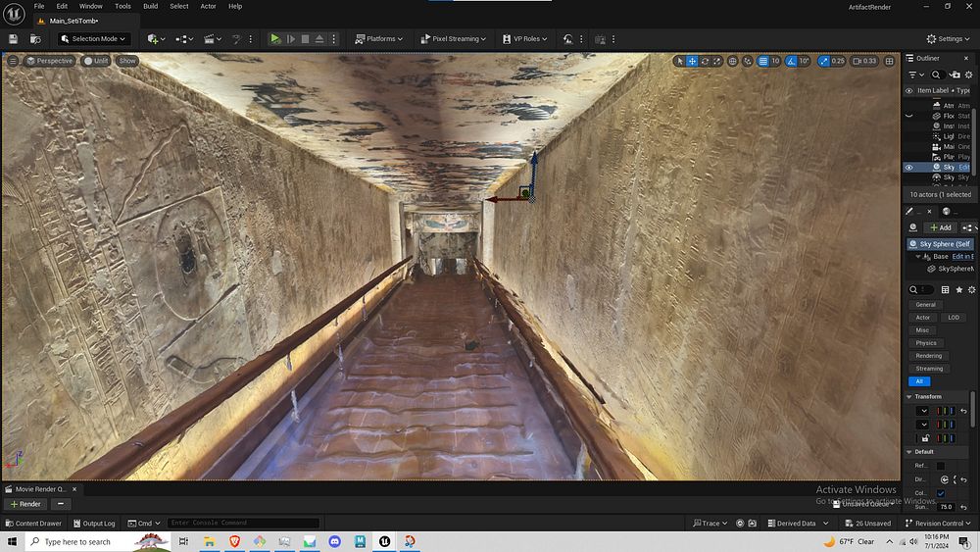Click the Unreal Engine icon in the taskbar
This screenshot has width=980, height=552.
[384, 541]
